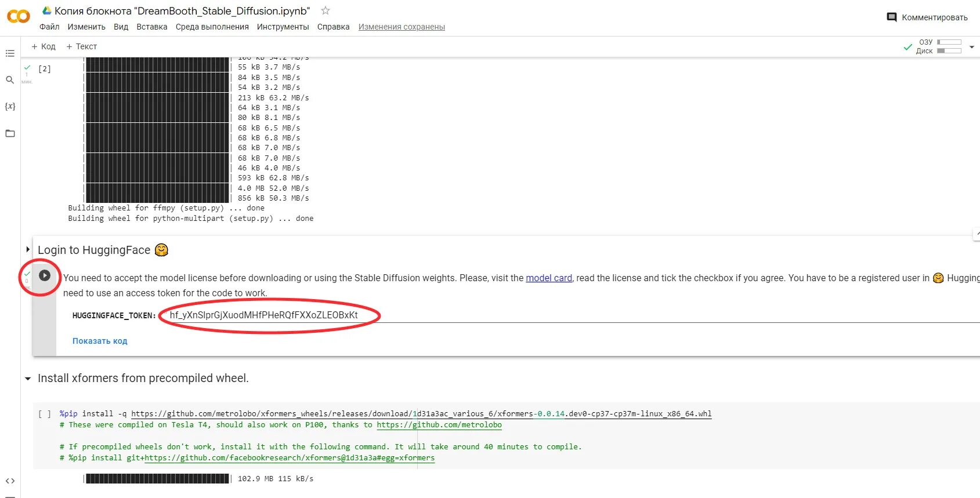Click the Диск usage bar
980x498 pixels.
tap(949, 51)
